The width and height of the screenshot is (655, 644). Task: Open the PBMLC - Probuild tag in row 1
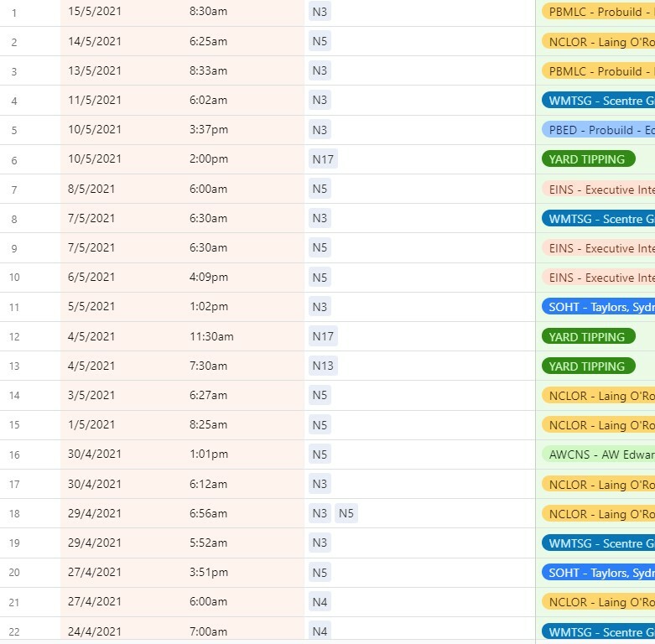[598, 12]
